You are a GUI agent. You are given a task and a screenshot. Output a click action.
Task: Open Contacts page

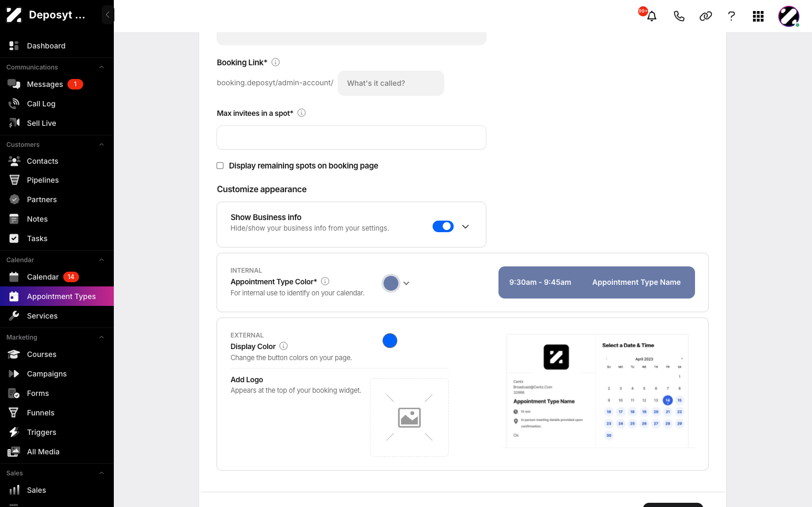[57, 161]
